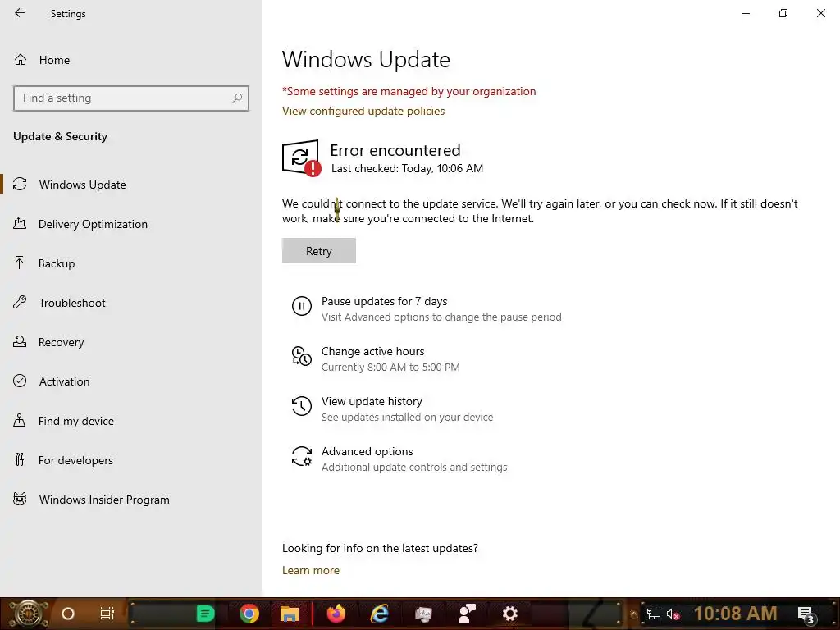Click the Backup upload-arrow icon
Viewport: 840px width, 630px height.
(20, 262)
